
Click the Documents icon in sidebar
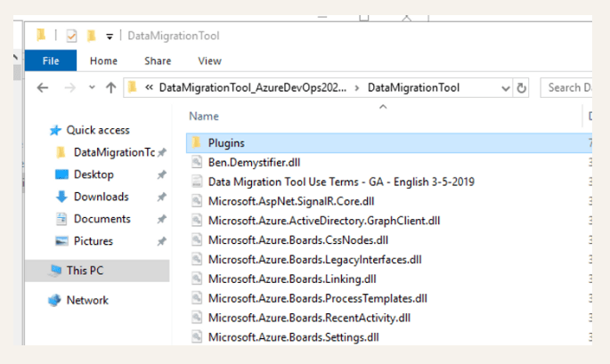pos(61,219)
